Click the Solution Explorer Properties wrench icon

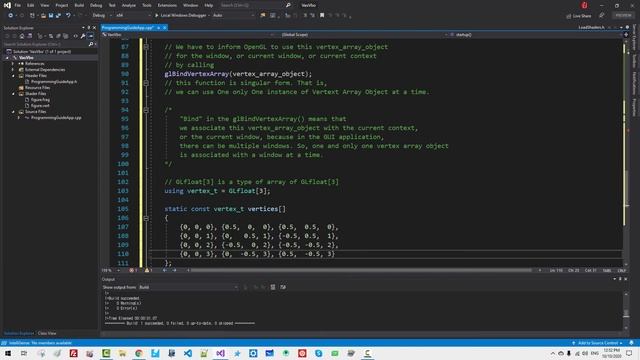pos(83,36)
